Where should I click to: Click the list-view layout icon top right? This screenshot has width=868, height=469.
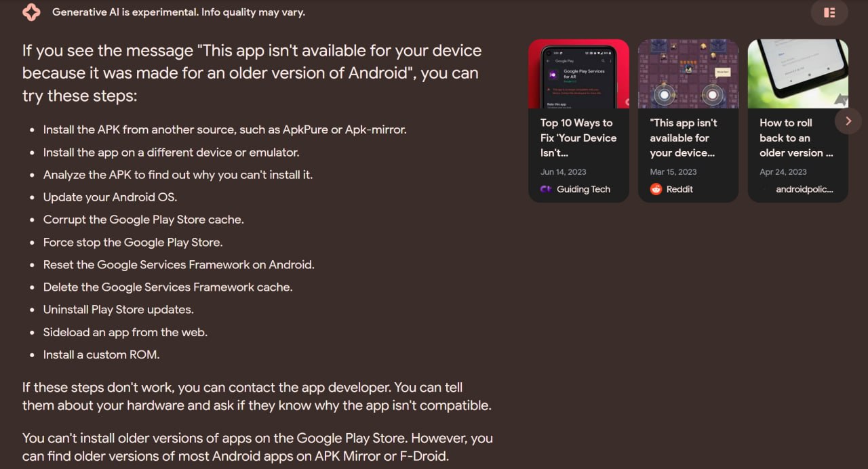coord(829,12)
